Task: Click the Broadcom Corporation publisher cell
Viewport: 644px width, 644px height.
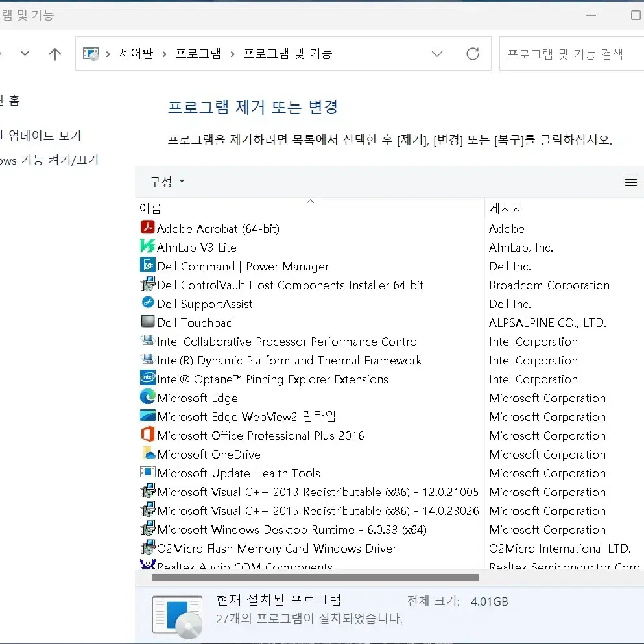Action: pyautogui.click(x=549, y=285)
